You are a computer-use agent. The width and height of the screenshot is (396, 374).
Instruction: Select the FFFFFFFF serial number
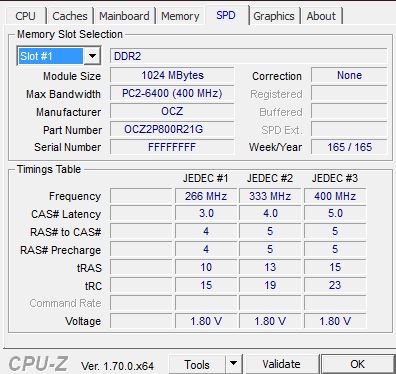pyautogui.click(x=172, y=147)
